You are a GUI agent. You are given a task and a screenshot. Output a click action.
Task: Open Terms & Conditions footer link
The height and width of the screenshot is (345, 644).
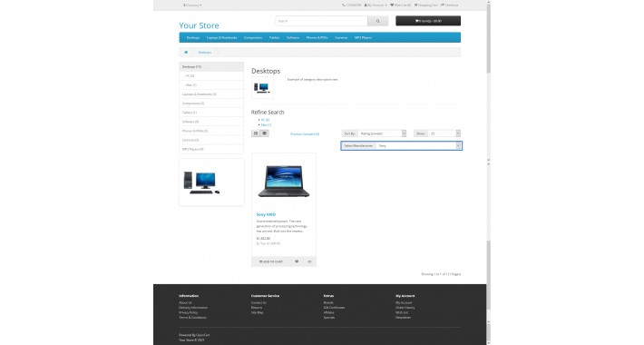[192, 318]
